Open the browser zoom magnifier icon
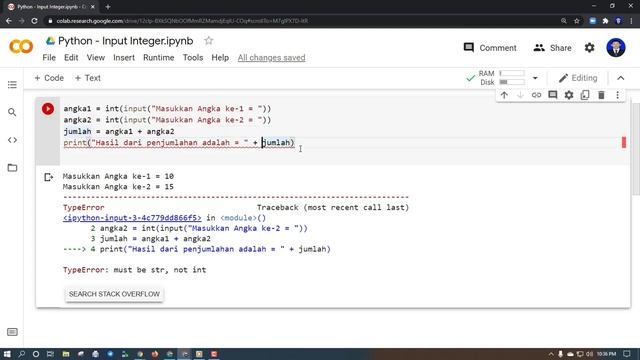This screenshot has height=360, width=640. pos(564,21)
